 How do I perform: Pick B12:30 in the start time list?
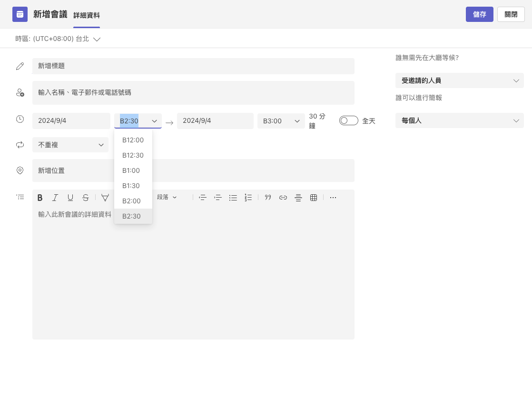tap(133, 155)
